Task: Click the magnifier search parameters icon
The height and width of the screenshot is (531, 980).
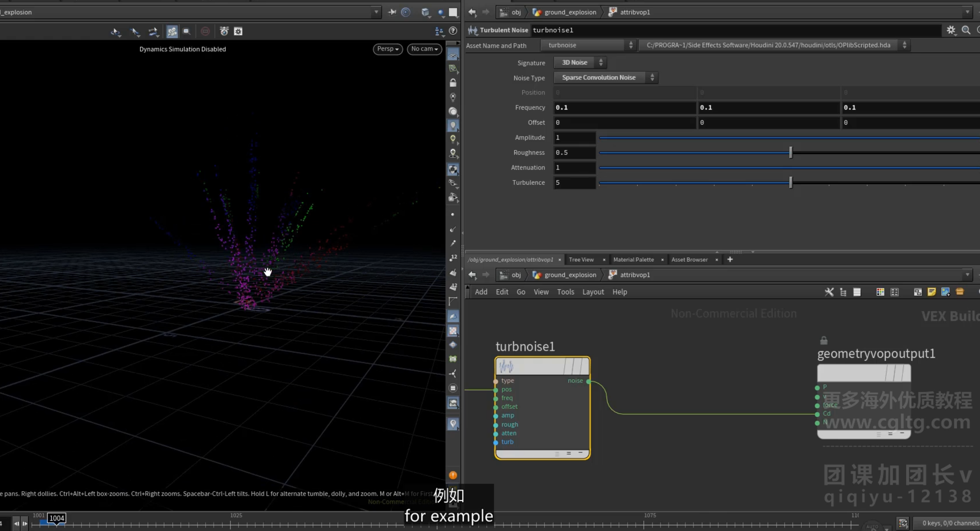Action: (x=965, y=30)
